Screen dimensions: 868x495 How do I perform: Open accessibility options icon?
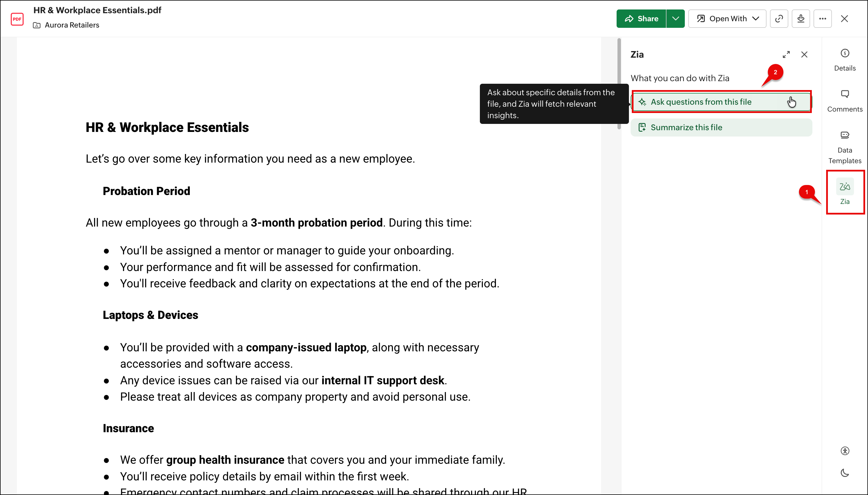pyautogui.click(x=844, y=451)
